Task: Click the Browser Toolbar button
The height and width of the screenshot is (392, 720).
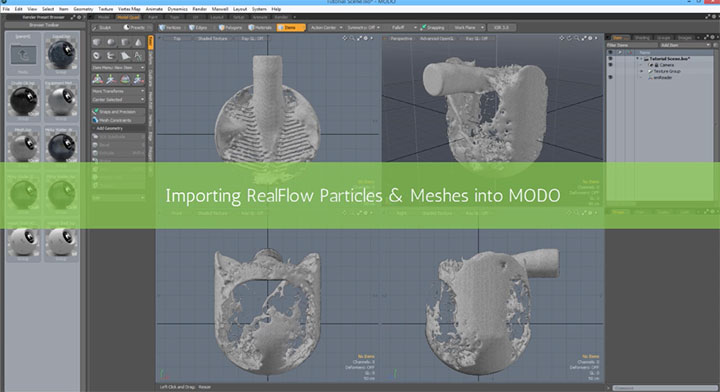Action: coord(44,25)
